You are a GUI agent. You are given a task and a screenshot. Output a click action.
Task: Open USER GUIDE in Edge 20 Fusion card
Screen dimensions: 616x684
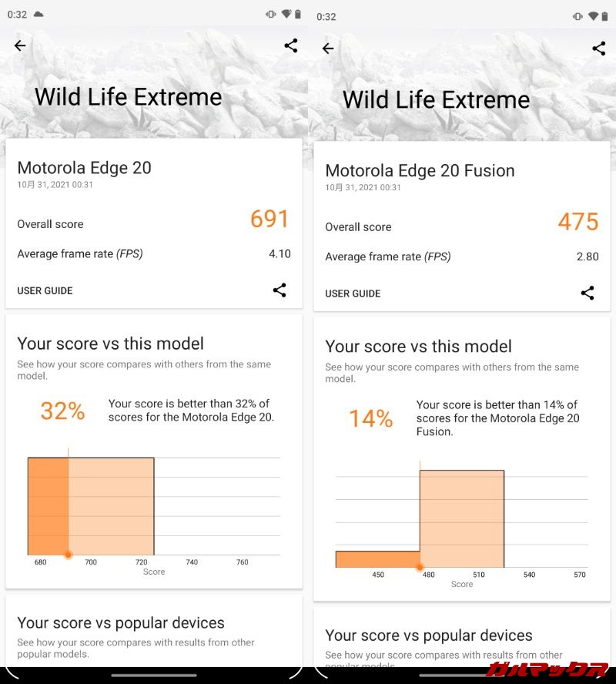353,293
